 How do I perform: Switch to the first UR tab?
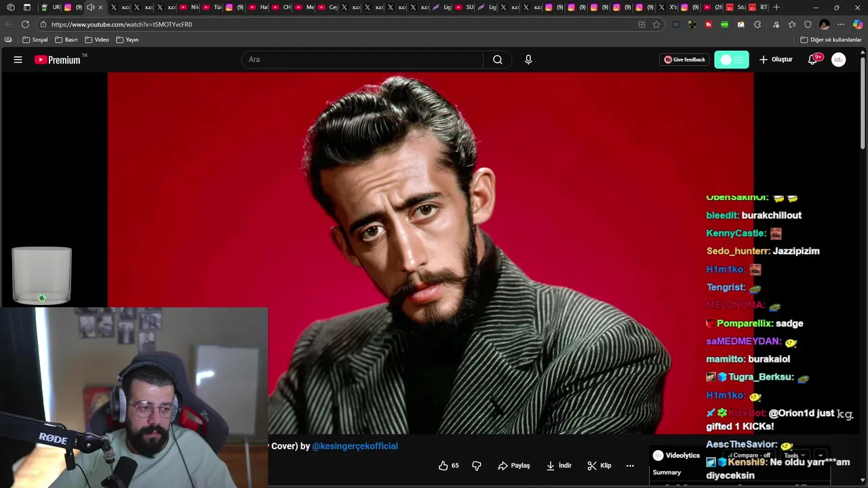coord(50,7)
